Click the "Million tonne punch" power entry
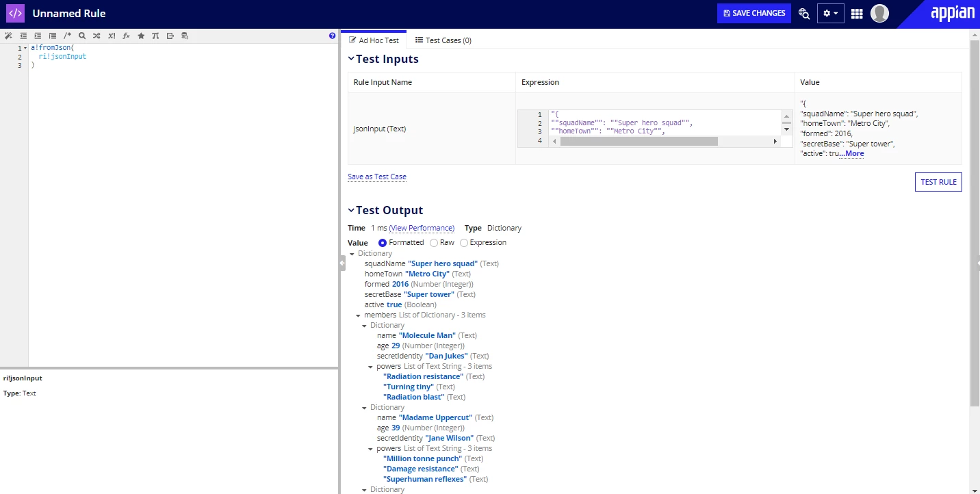The image size is (980, 494). [x=422, y=458]
